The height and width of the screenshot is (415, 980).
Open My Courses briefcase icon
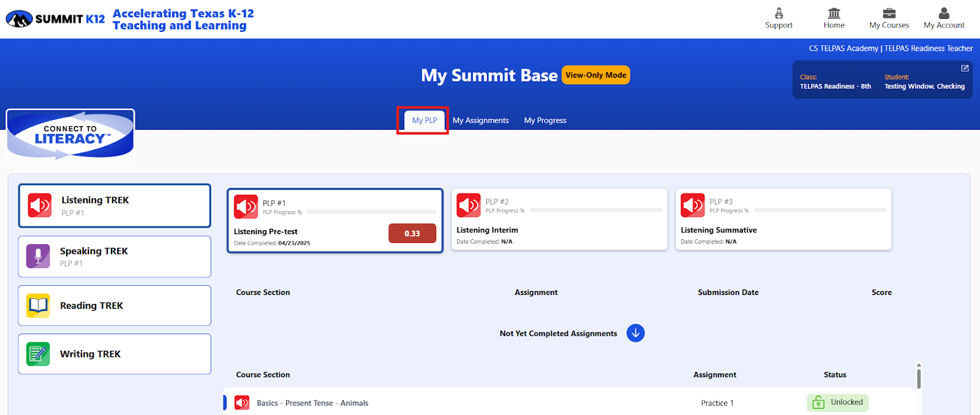889,13
